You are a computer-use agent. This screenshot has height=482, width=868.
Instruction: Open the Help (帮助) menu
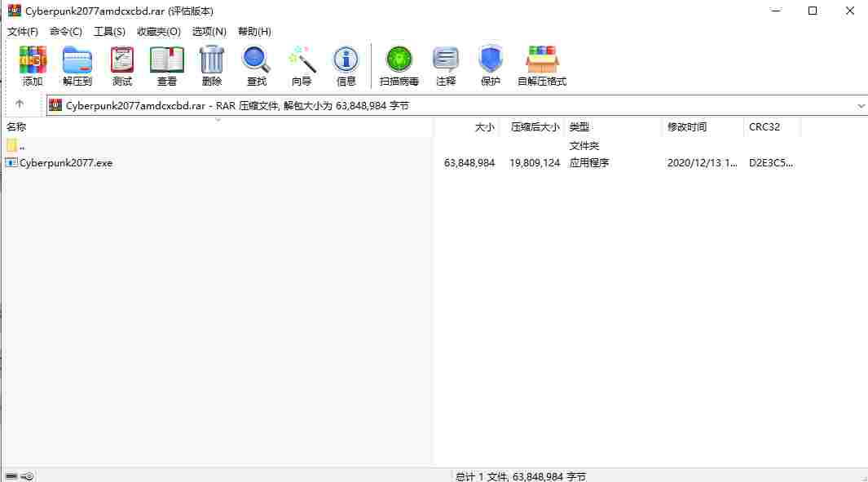coord(254,32)
